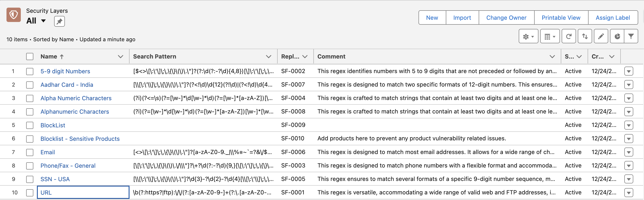Tick the checkbox for SSN - USA
Viewport: 644px width, 200px height.
coord(30,179)
